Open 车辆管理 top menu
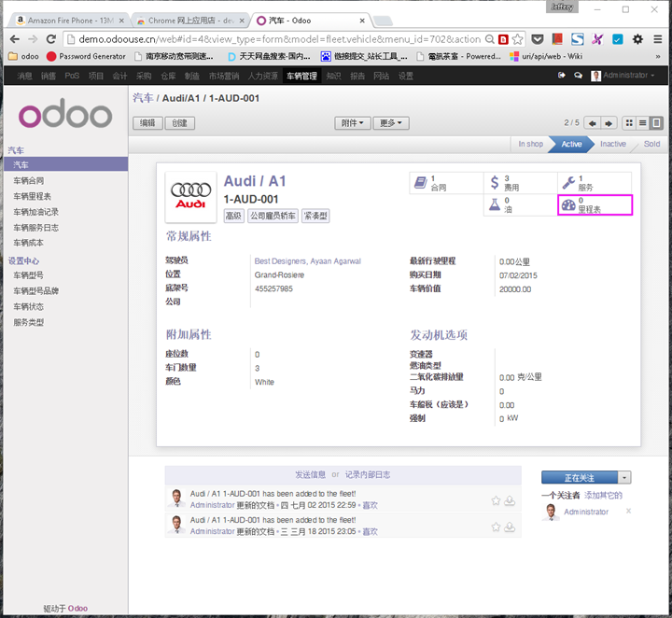Image resolution: width=672 pixels, height=618 pixels. [x=301, y=76]
